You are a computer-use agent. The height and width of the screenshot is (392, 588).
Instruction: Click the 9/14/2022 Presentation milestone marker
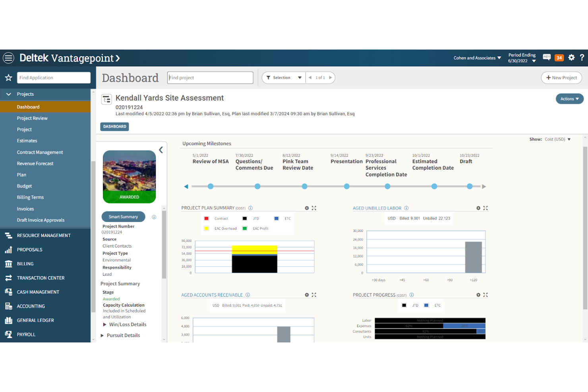[x=346, y=186]
